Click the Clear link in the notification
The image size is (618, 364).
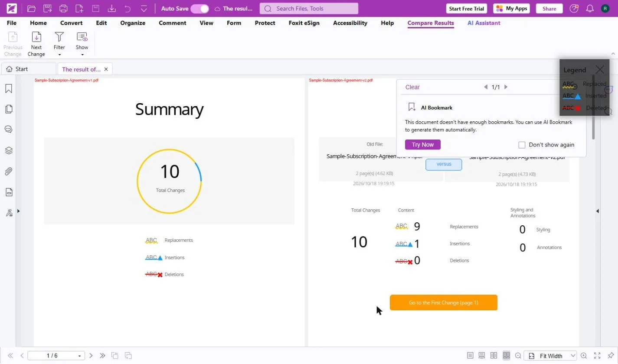[x=412, y=87]
